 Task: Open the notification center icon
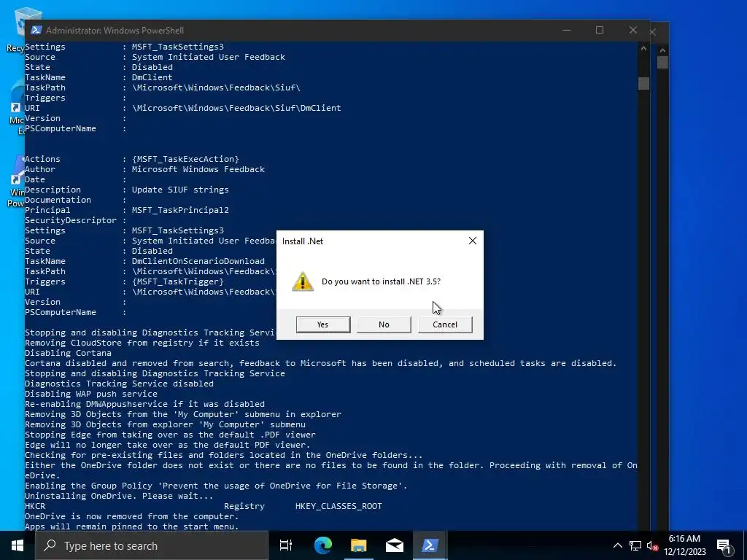(724, 545)
